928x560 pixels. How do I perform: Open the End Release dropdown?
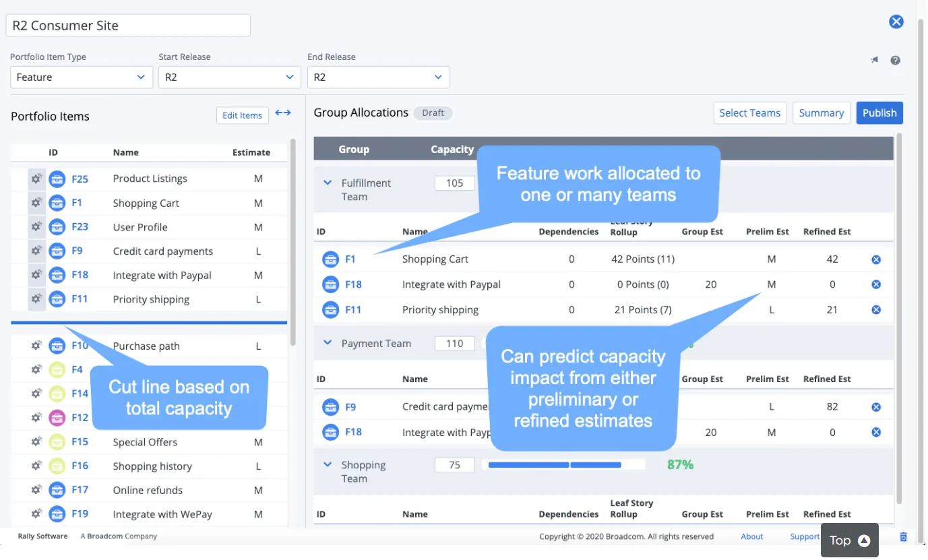pos(379,77)
